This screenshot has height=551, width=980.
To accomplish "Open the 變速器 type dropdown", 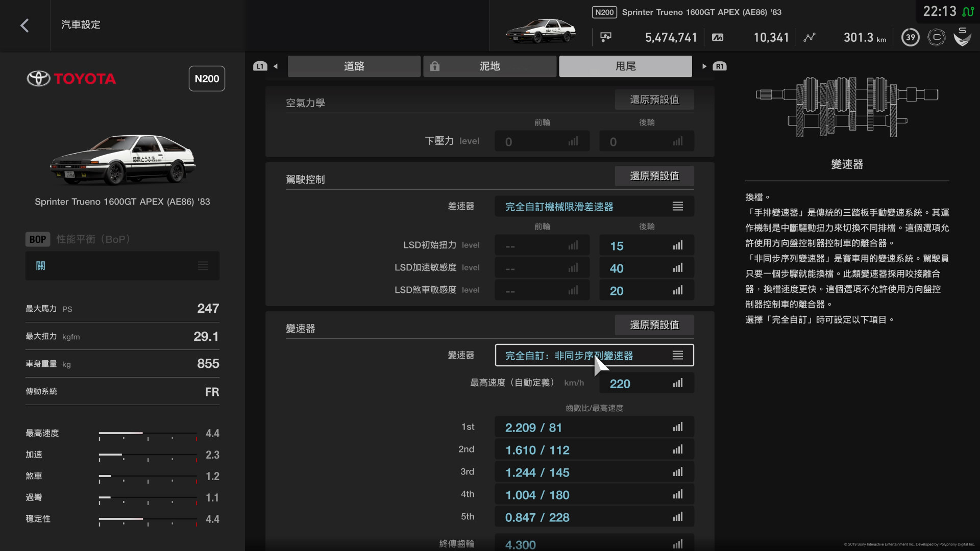I will [594, 355].
